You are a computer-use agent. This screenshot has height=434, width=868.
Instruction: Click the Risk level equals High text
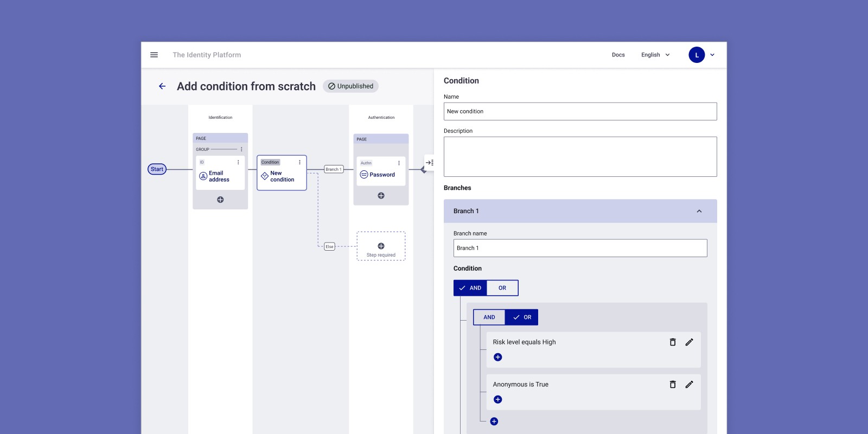tap(524, 342)
